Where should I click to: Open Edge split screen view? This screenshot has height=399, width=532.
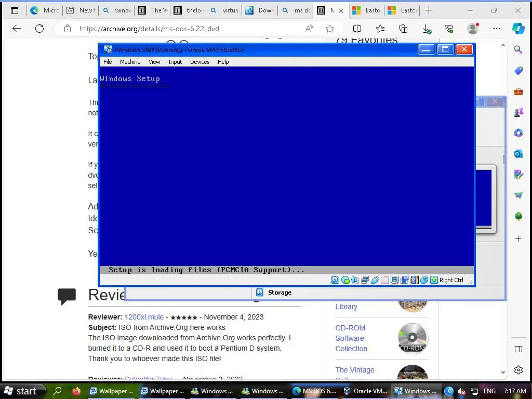pyautogui.click(x=357, y=29)
